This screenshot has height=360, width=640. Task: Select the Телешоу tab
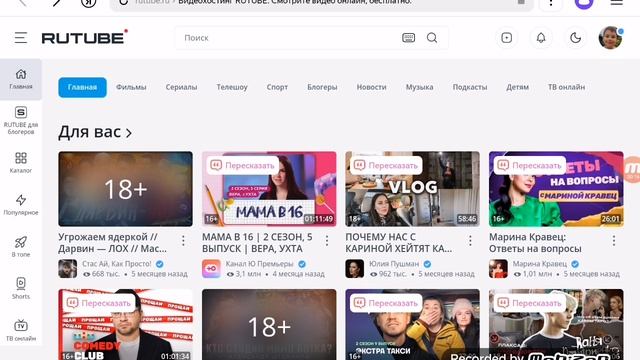tap(232, 87)
